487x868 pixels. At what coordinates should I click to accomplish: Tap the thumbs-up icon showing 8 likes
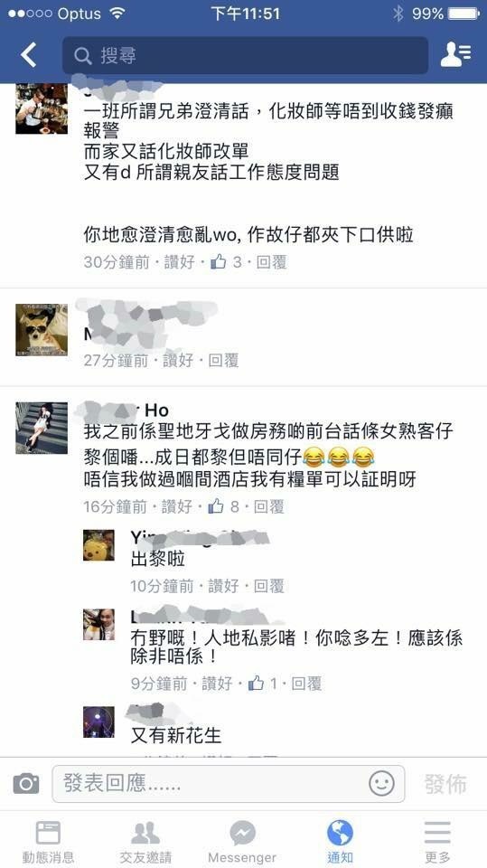coord(216,506)
